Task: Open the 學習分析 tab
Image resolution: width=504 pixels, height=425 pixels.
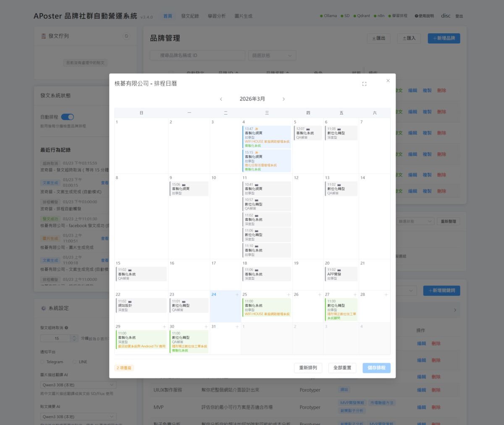Action: 216,16
